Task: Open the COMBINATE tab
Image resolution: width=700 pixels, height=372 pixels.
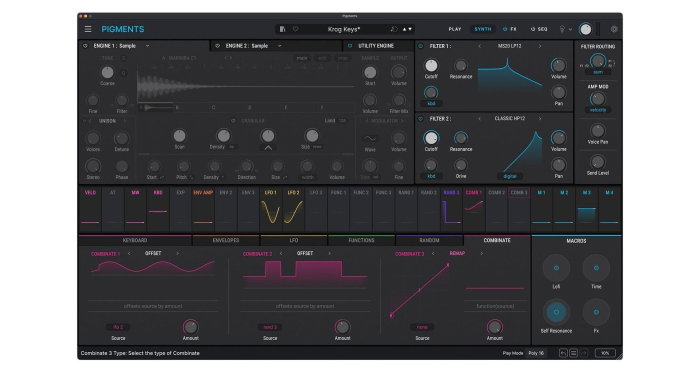Action: [x=497, y=240]
